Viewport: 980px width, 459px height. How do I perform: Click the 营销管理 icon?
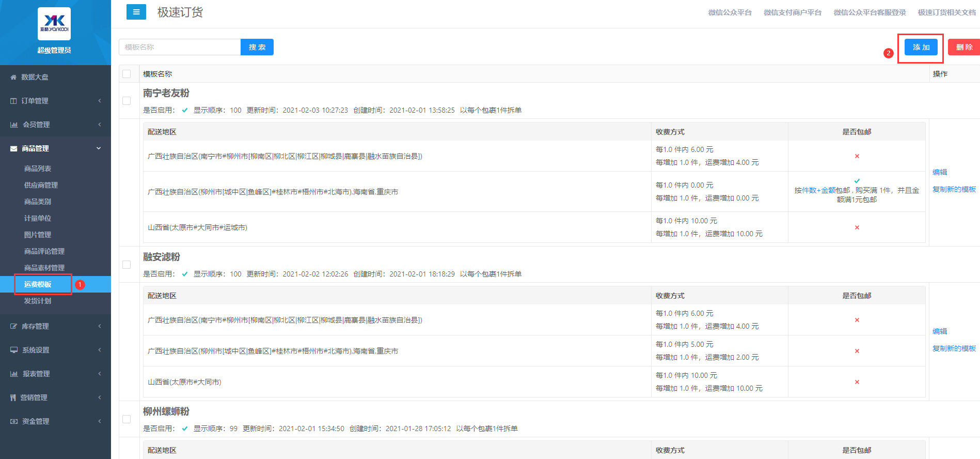[x=13, y=397]
